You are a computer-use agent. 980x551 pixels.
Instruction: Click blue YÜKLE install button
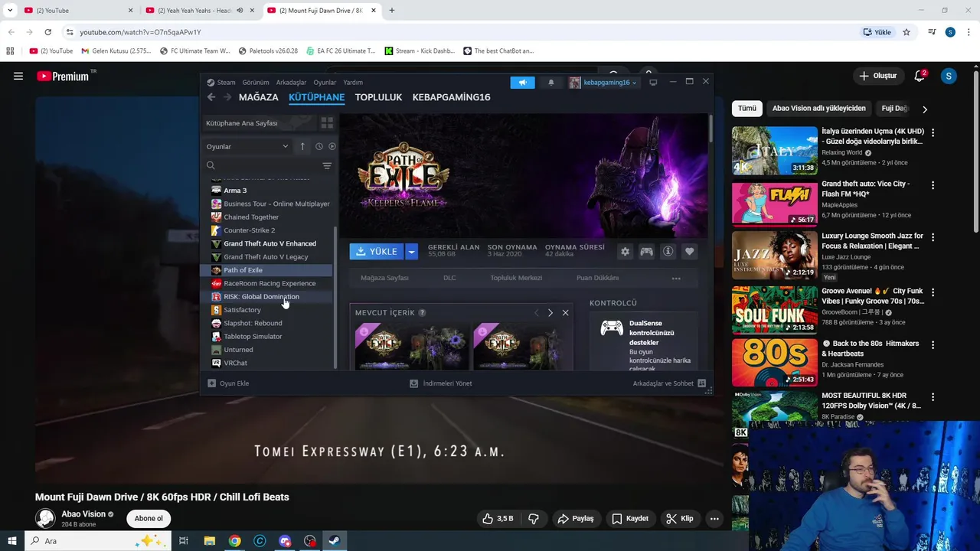[377, 251]
